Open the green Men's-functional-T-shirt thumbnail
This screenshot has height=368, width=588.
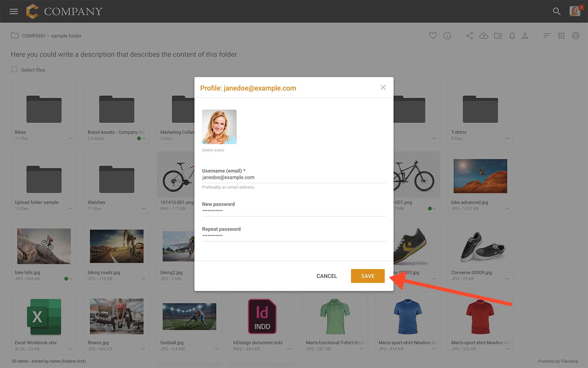point(335,317)
